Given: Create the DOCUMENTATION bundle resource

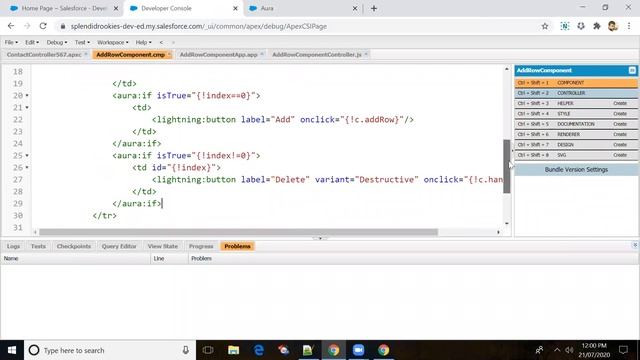Looking at the screenshot, I should coord(620,124).
